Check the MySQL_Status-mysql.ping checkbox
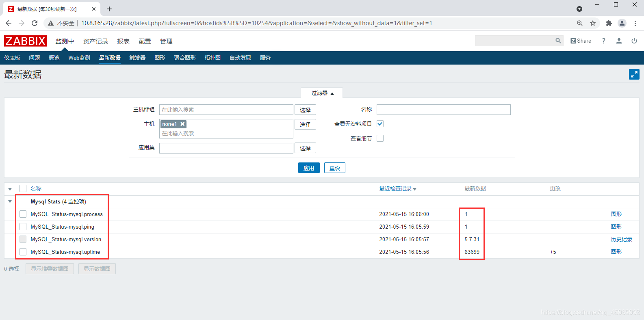Image resolution: width=644 pixels, height=320 pixels. pyautogui.click(x=23, y=227)
